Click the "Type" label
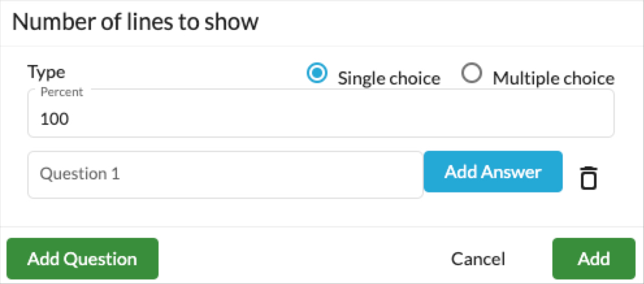 (x=46, y=73)
